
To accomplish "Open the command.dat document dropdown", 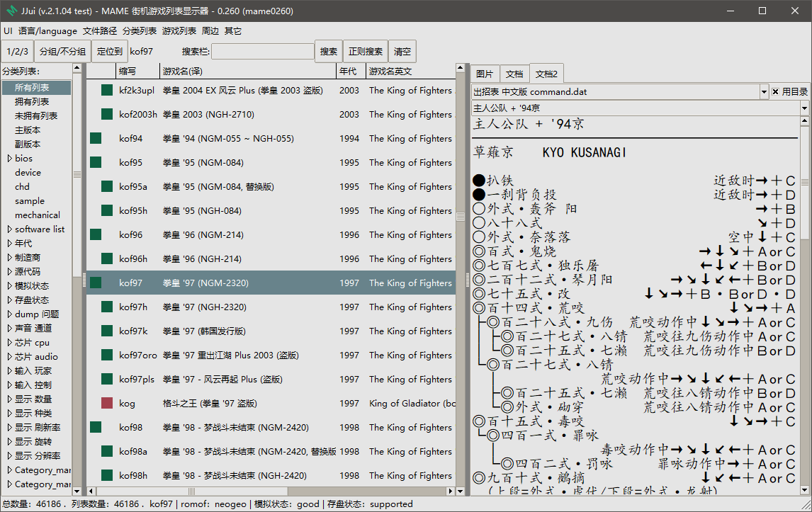I will point(764,91).
